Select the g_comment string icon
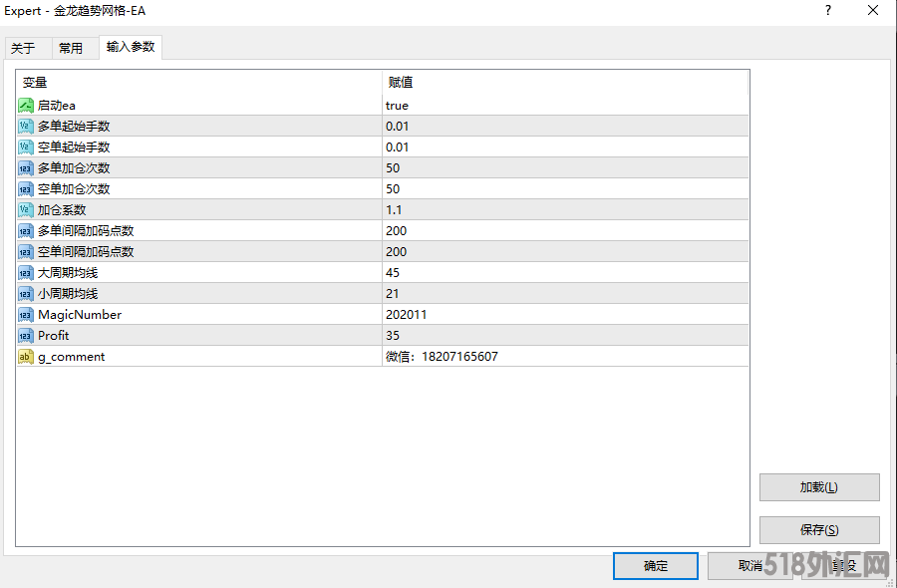Viewport: 897px width, 588px height. [x=26, y=357]
